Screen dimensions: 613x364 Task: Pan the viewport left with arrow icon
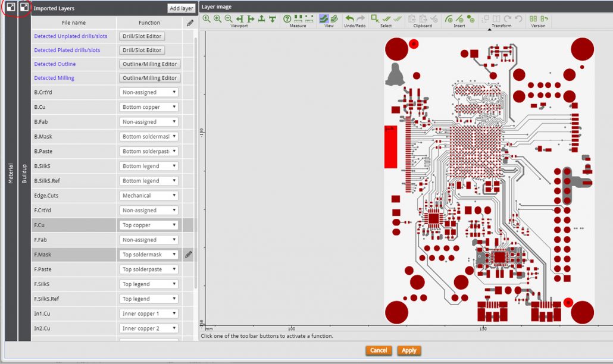[x=240, y=19]
